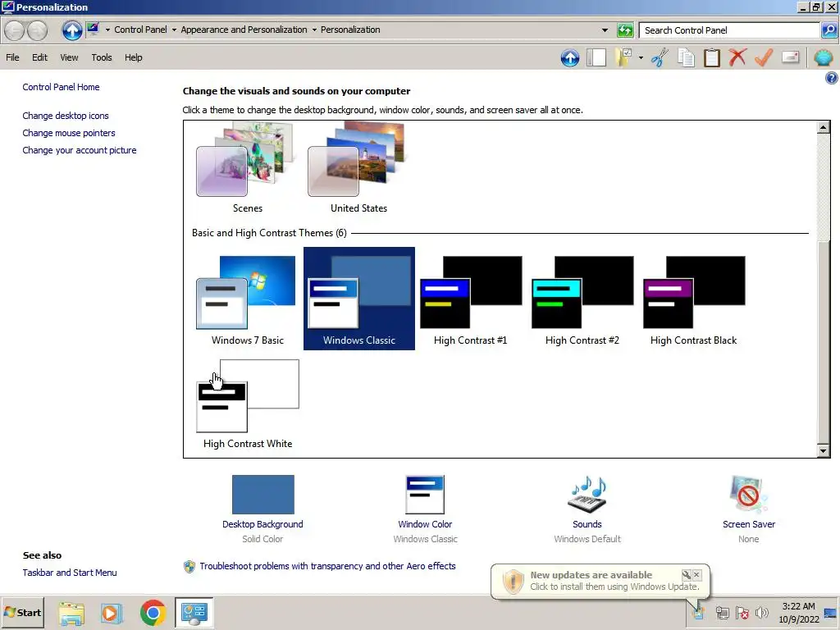840x630 pixels.
Task: Click Change desktop icons link
Action: (x=66, y=116)
